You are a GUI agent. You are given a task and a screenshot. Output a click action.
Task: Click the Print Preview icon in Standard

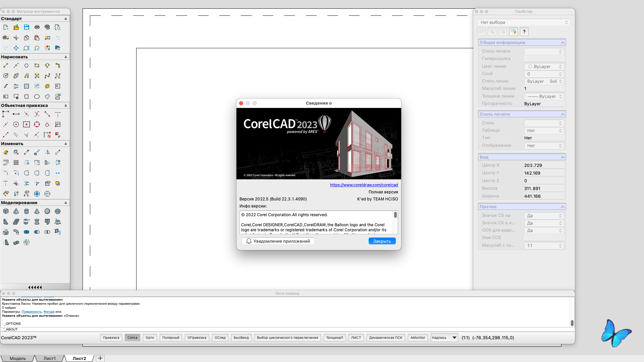pyautogui.click(x=58, y=27)
